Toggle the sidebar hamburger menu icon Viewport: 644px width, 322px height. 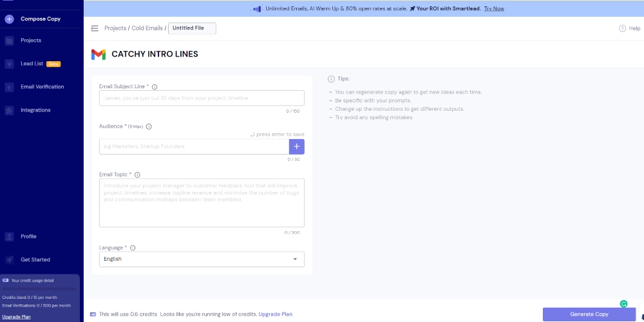[95, 28]
